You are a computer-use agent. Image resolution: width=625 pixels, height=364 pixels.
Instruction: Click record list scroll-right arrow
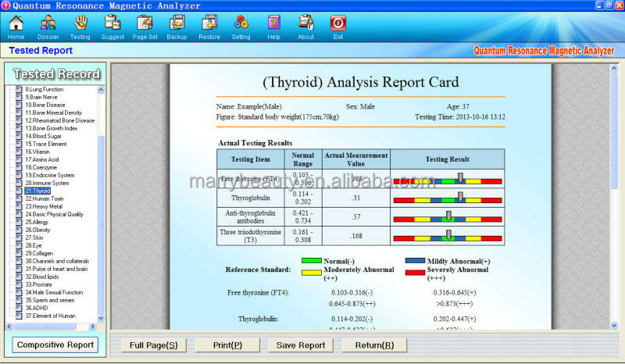pos(92,327)
